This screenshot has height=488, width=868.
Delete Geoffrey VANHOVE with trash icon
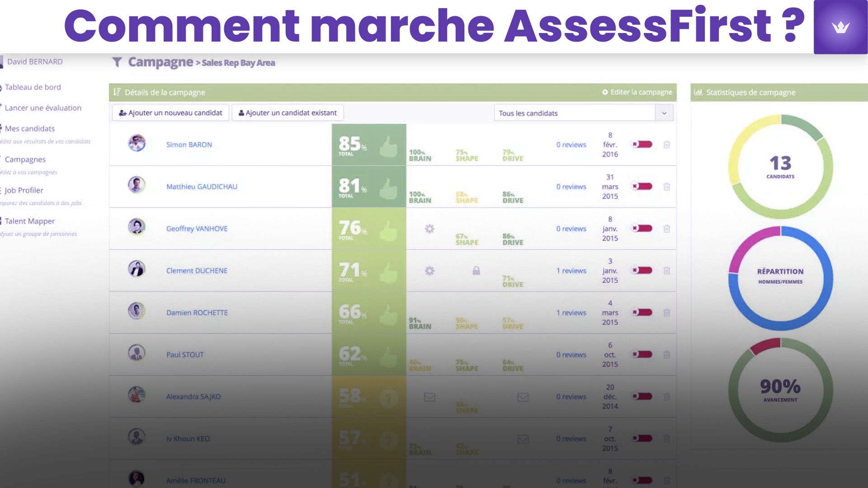pyautogui.click(x=666, y=229)
